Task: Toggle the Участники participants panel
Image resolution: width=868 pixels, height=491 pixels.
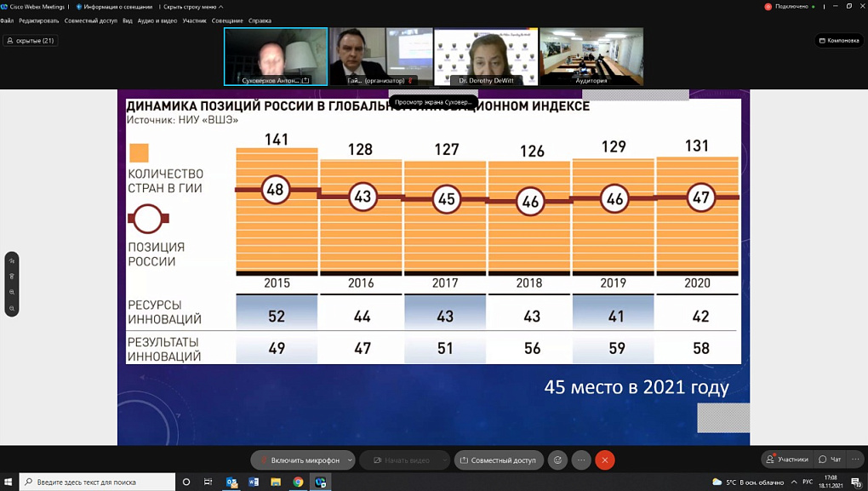Action: click(787, 460)
